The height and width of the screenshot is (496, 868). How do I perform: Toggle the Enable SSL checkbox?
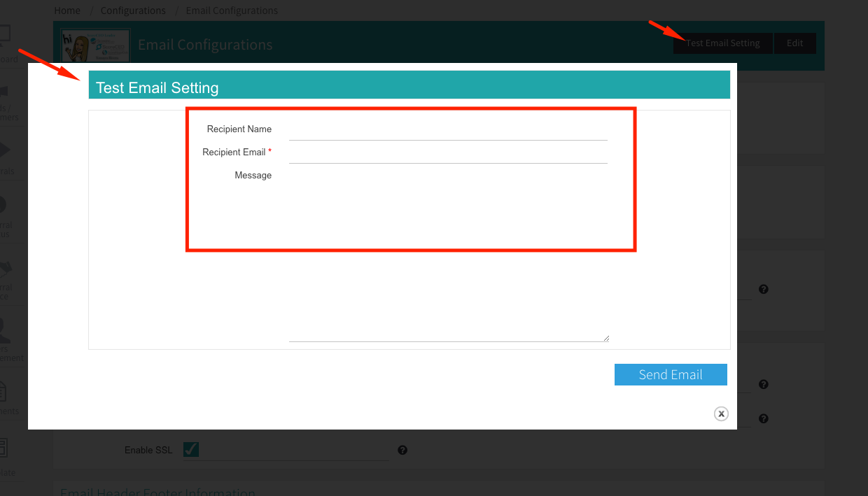point(191,449)
